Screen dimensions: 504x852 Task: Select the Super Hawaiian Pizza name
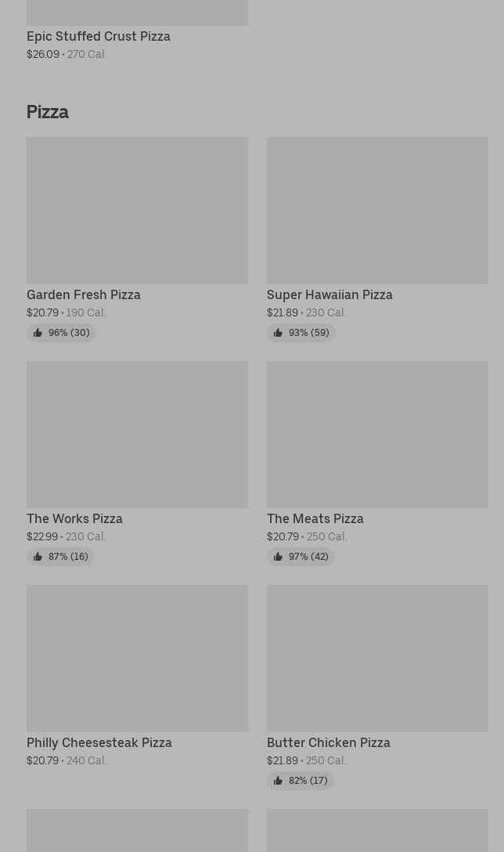pyautogui.click(x=329, y=294)
